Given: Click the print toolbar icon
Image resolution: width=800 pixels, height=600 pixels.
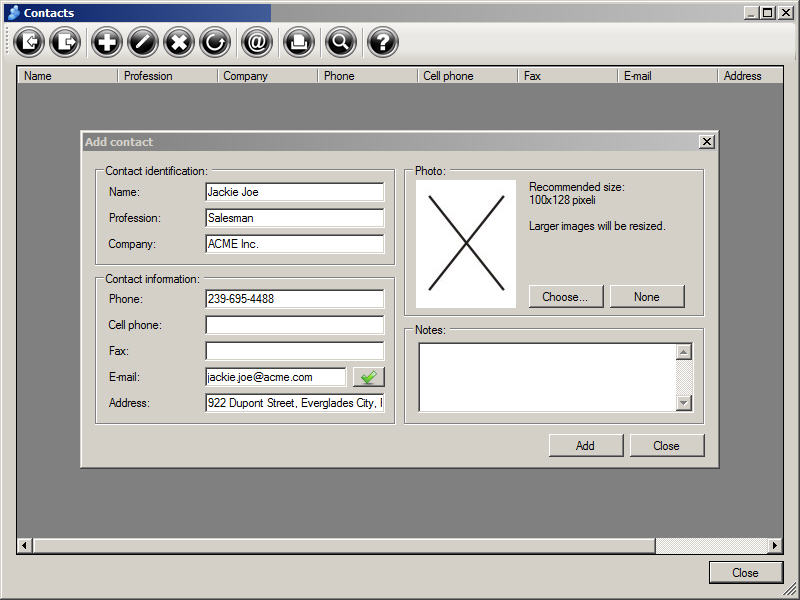Looking at the screenshot, I should [298, 42].
